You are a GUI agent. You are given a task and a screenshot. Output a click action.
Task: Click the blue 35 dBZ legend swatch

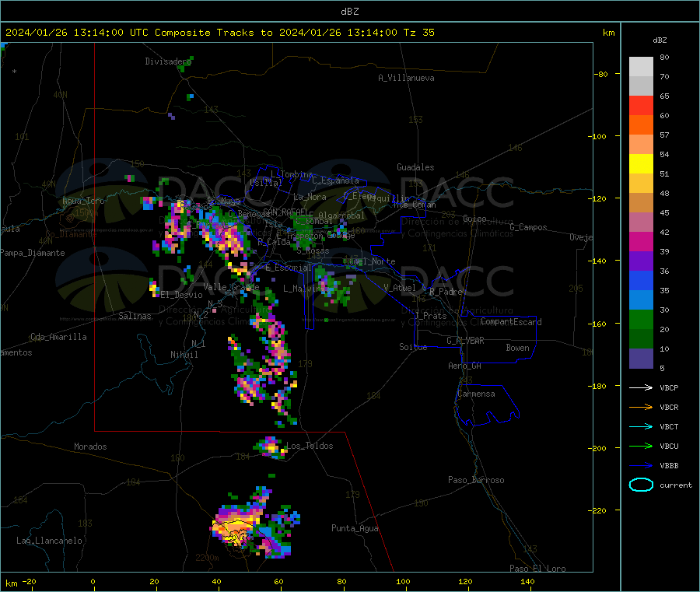(x=641, y=280)
